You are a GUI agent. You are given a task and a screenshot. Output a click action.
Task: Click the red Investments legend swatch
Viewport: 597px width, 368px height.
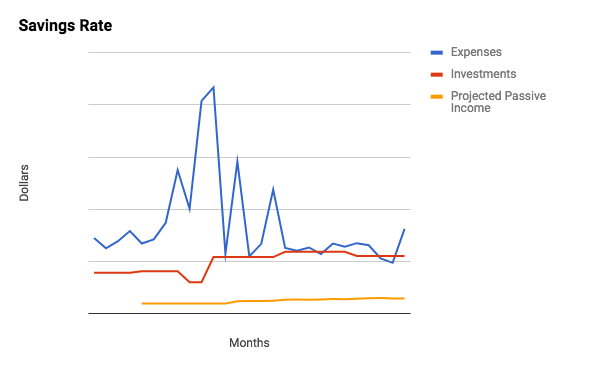tap(437, 75)
